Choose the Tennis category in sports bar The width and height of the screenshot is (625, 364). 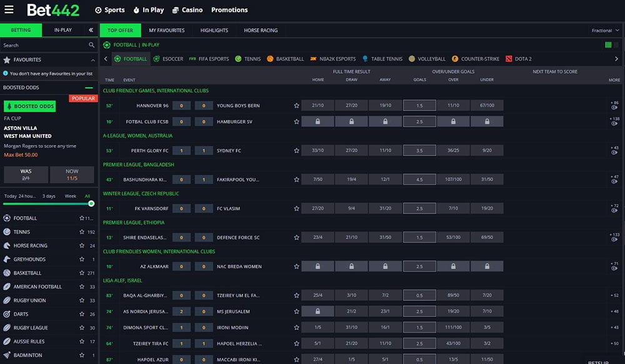[x=248, y=59]
